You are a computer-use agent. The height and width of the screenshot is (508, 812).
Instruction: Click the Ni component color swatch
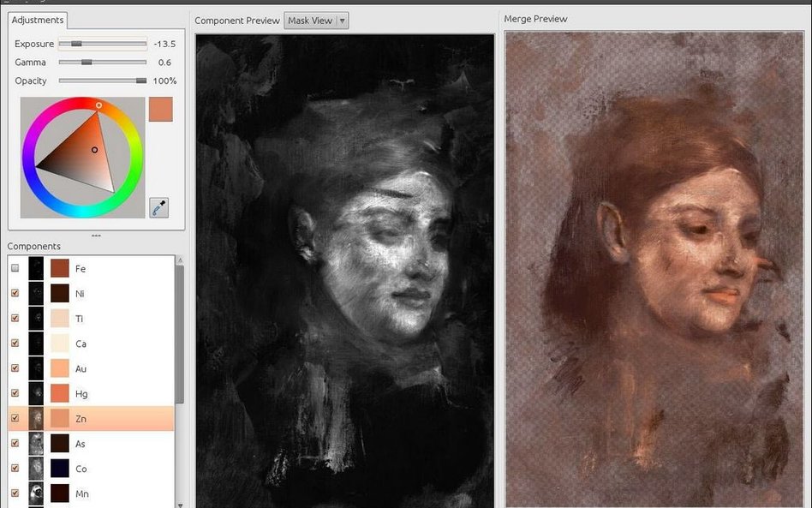pyautogui.click(x=60, y=293)
